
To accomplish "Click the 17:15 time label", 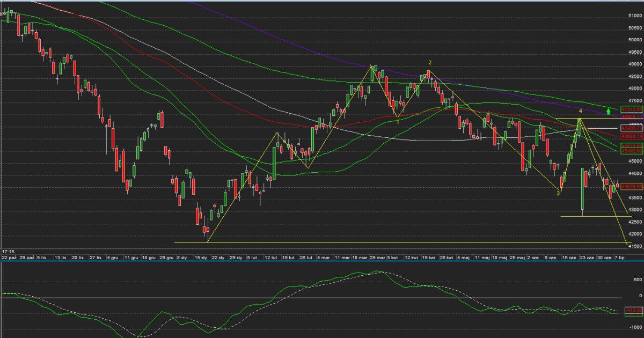I will 8,251.
